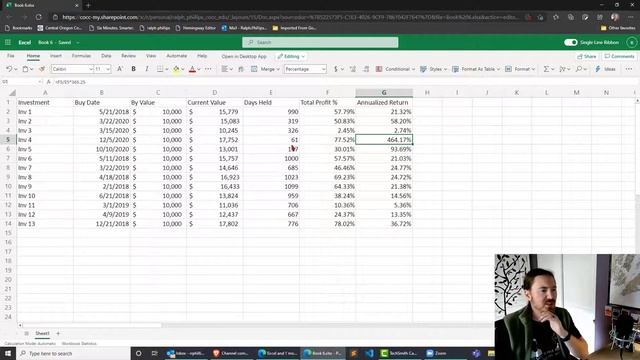Image resolution: width=640 pixels, height=360 pixels.
Task: Click the Windows Start button
Action: click(x=8, y=353)
